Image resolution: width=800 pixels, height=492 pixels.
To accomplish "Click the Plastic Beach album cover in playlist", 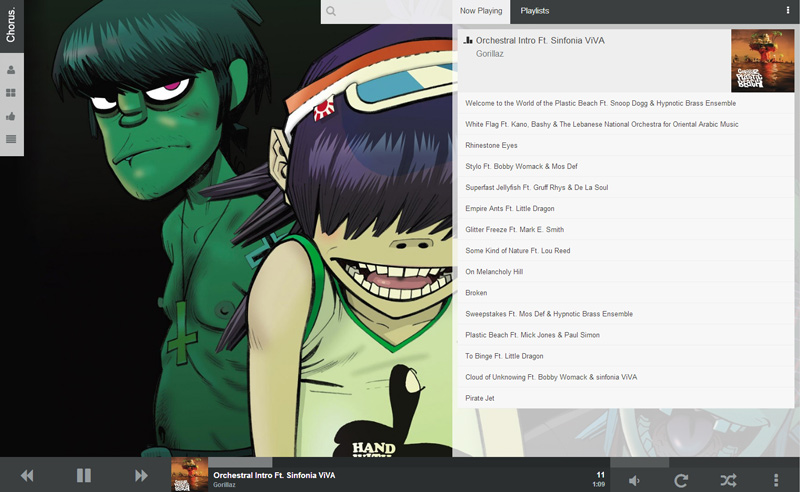I will click(x=763, y=61).
